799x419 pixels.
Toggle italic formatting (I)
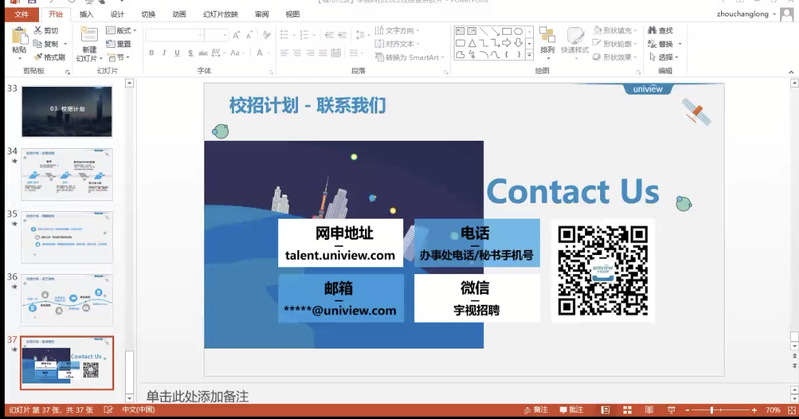(x=164, y=53)
